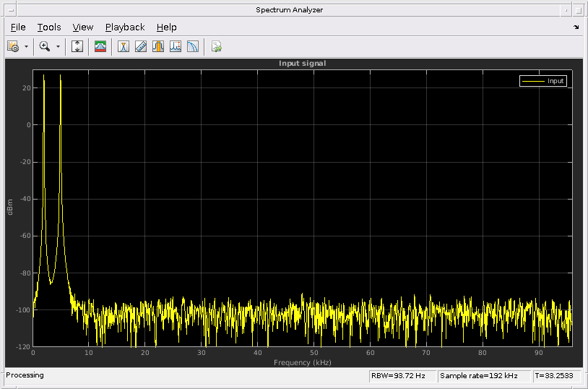Expand the Configuration Properties dropdown arrow
588x389 pixels.
coord(26,46)
